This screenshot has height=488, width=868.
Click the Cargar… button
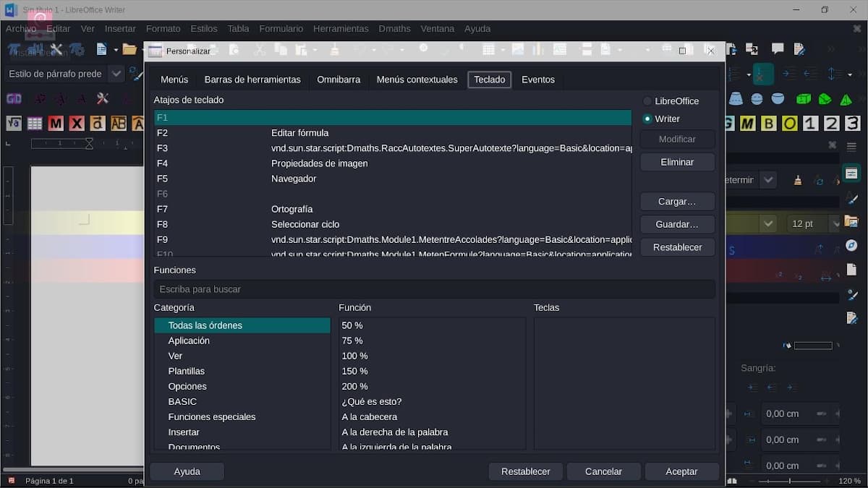click(678, 202)
